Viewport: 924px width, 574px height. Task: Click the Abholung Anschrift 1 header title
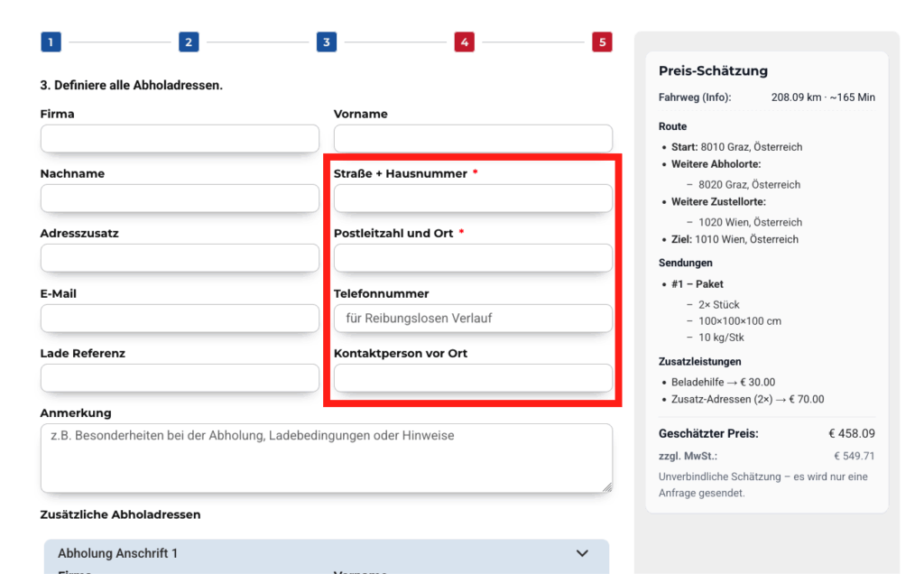click(x=118, y=553)
